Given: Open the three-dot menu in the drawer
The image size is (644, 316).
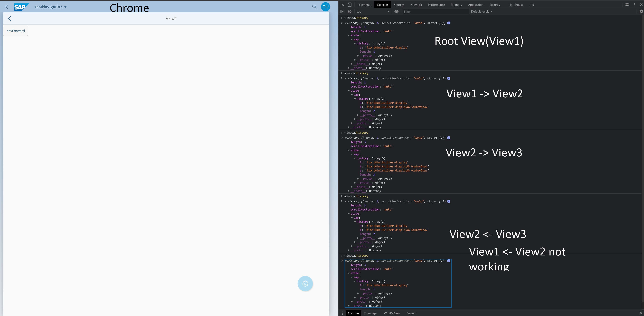Looking at the screenshot, I should (343, 313).
